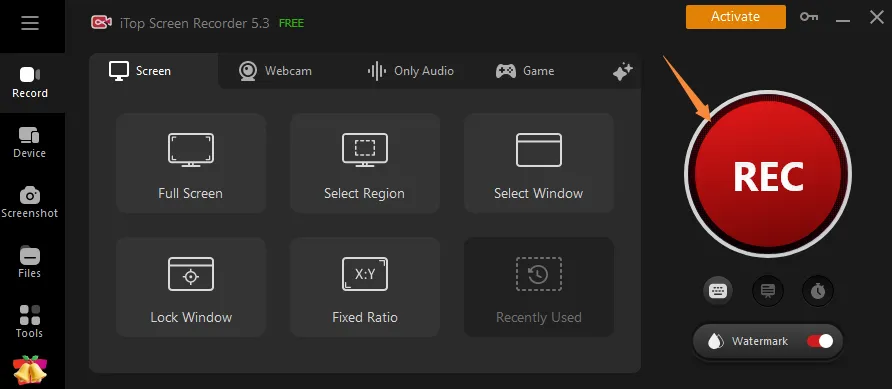
Task: Open the hamburger menu
Action: (x=30, y=23)
